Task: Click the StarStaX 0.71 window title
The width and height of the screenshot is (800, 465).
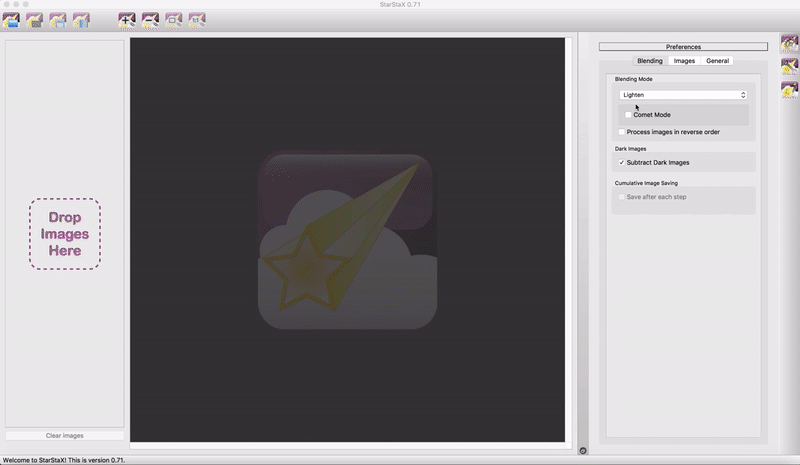Action: [400, 5]
